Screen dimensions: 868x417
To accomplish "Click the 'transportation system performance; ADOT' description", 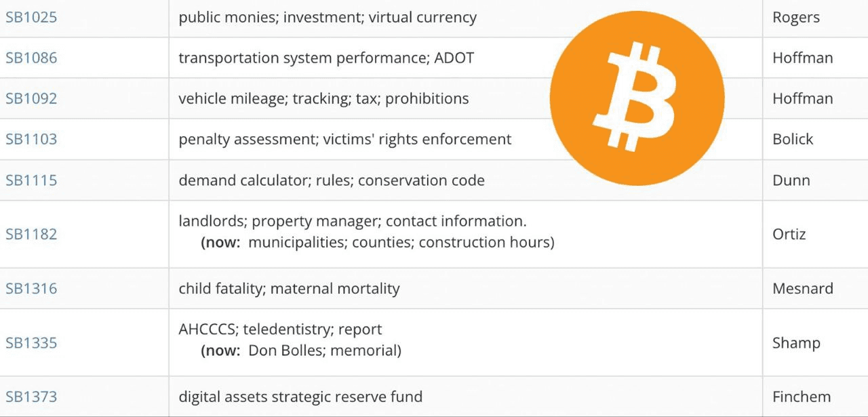I will tap(326, 58).
